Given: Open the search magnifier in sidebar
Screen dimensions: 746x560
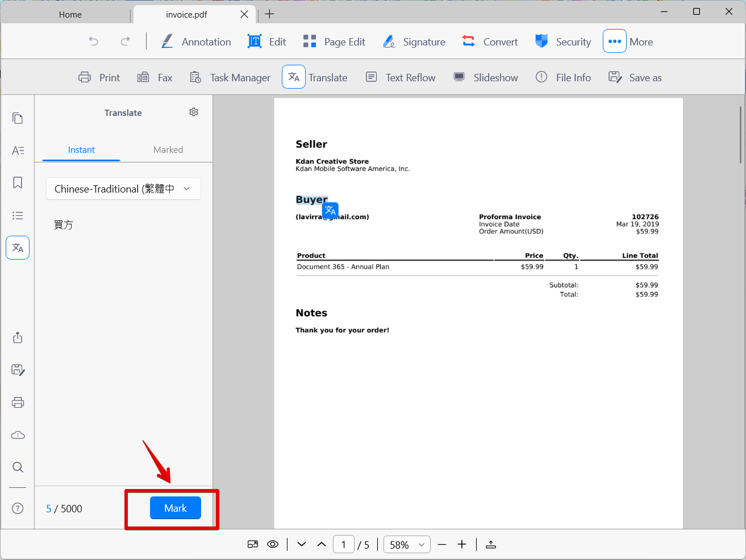Looking at the screenshot, I should pos(18,467).
